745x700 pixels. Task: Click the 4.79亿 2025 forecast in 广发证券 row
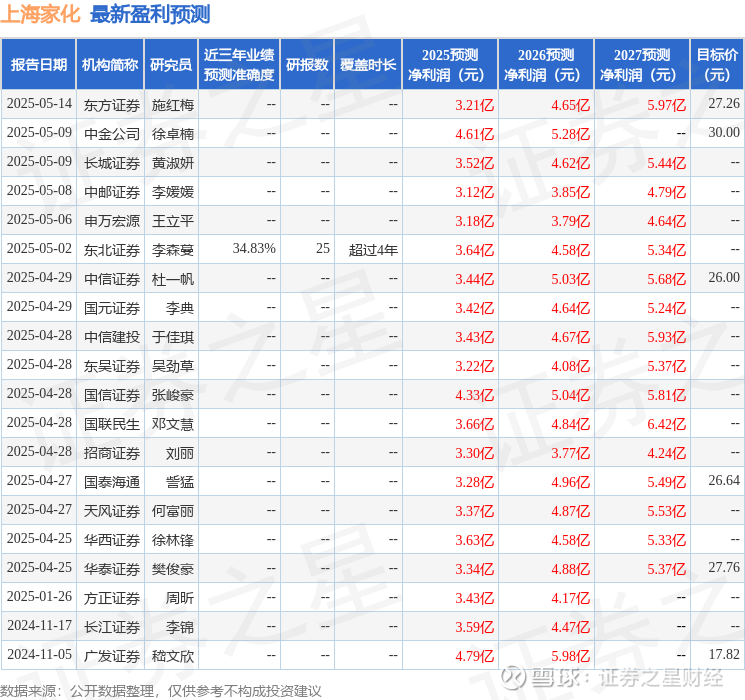point(475,656)
